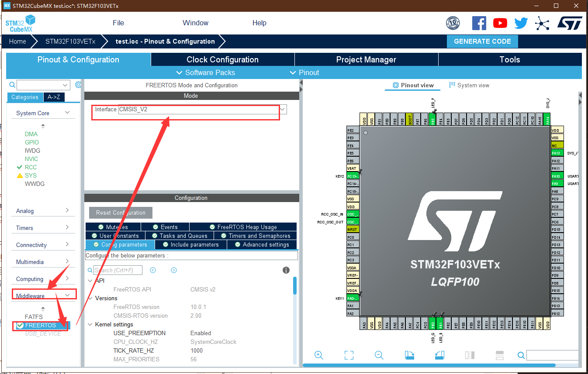Go to the next search result arrow
The image size is (588, 374).
click(174, 270)
